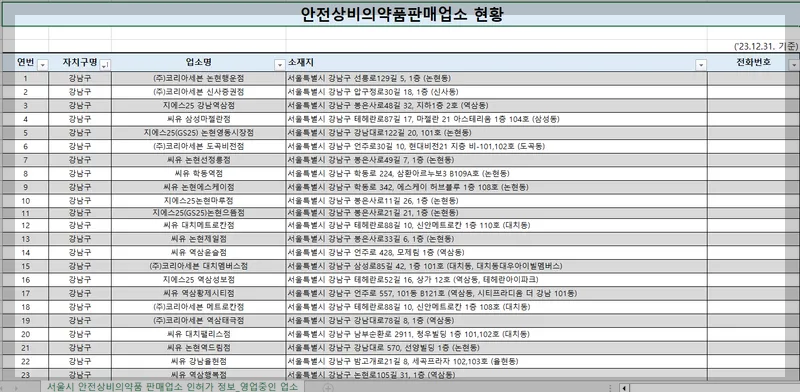Screen dimensions: 800x392
Task: Click the horizontal scrollbar left arrow
Action: click(x=624, y=388)
